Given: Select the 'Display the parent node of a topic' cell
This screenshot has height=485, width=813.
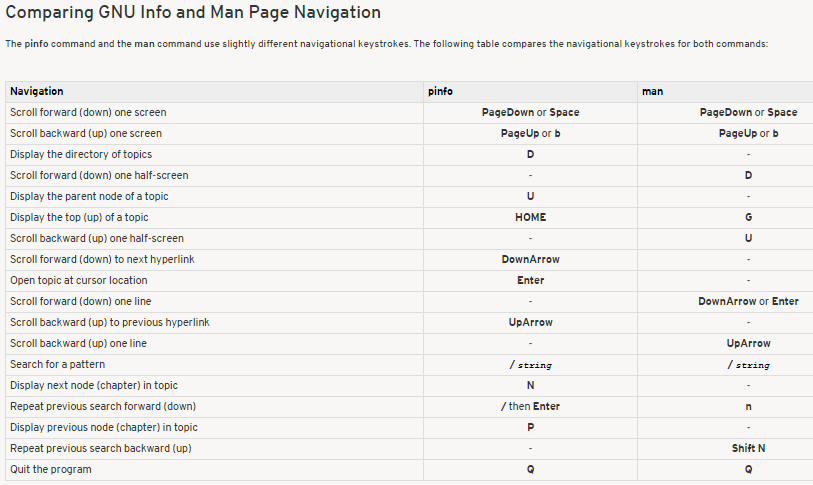Looking at the screenshot, I should (x=88, y=196).
